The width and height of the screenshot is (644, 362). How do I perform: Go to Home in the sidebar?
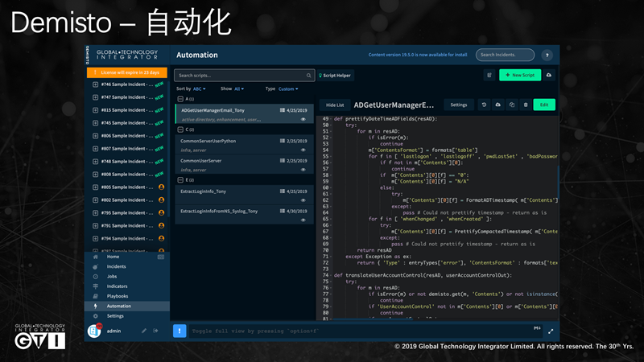tap(113, 257)
